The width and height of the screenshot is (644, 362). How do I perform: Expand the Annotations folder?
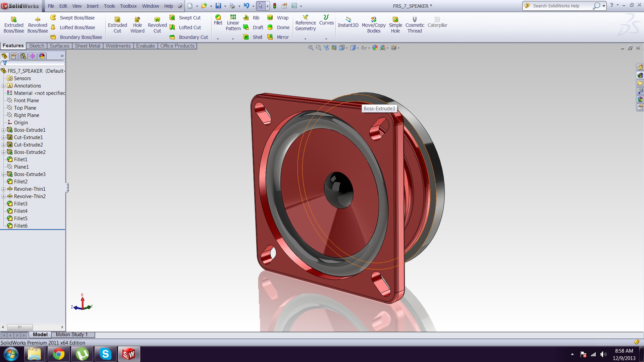tap(4, 86)
